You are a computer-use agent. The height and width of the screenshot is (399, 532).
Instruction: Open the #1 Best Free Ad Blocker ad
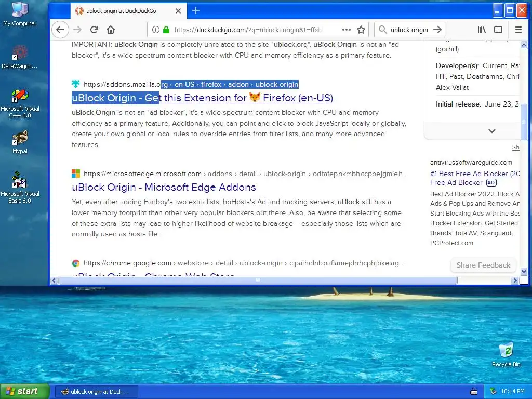click(474, 178)
